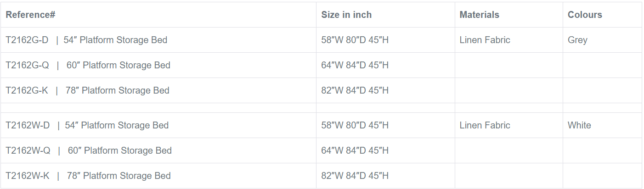
Task: Click the size cell for T2162W-K
Action: click(355, 176)
